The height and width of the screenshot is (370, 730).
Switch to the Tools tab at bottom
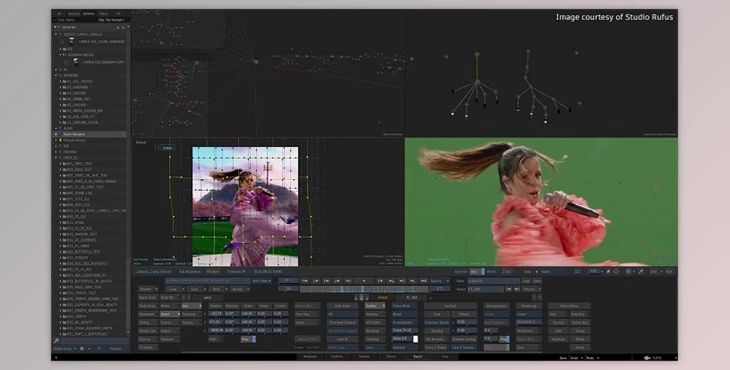pyautogui.click(x=445, y=357)
